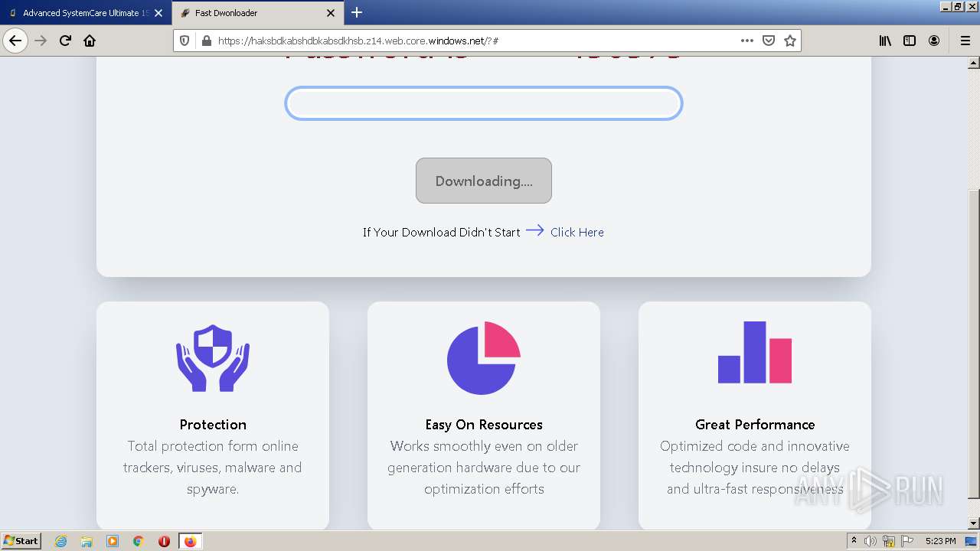
Task: Open Opera browser from taskbar
Action: tap(164, 541)
